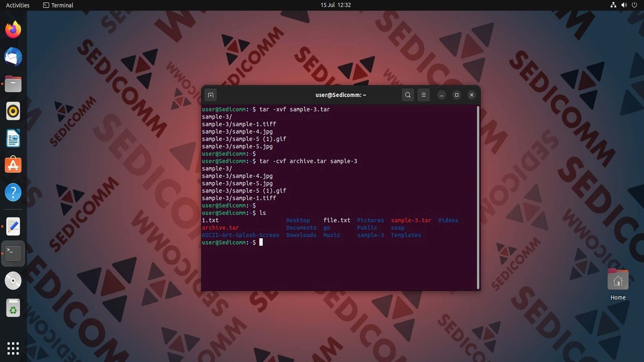
Task: Click the archive.tar file name in ls output
Action: [x=220, y=228]
